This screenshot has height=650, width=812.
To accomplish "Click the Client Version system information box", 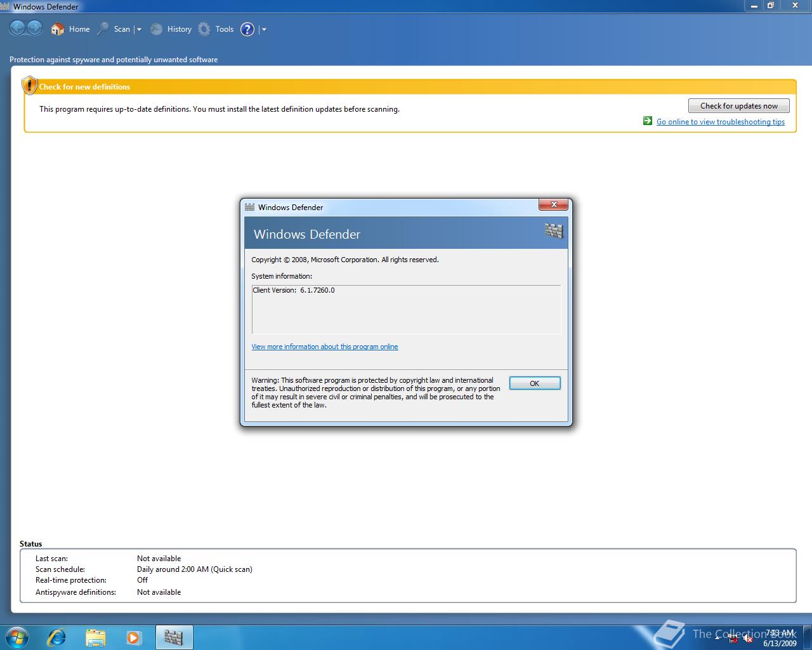I will 406,309.
